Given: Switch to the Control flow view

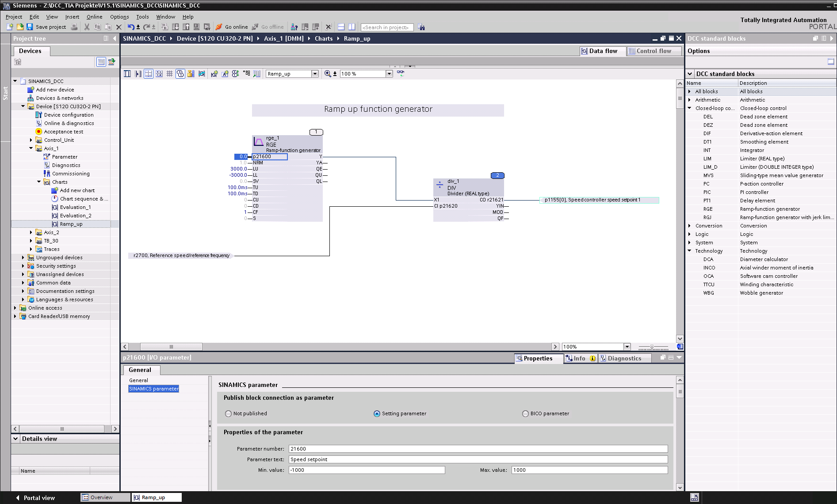Looking at the screenshot, I should pos(654,51).
